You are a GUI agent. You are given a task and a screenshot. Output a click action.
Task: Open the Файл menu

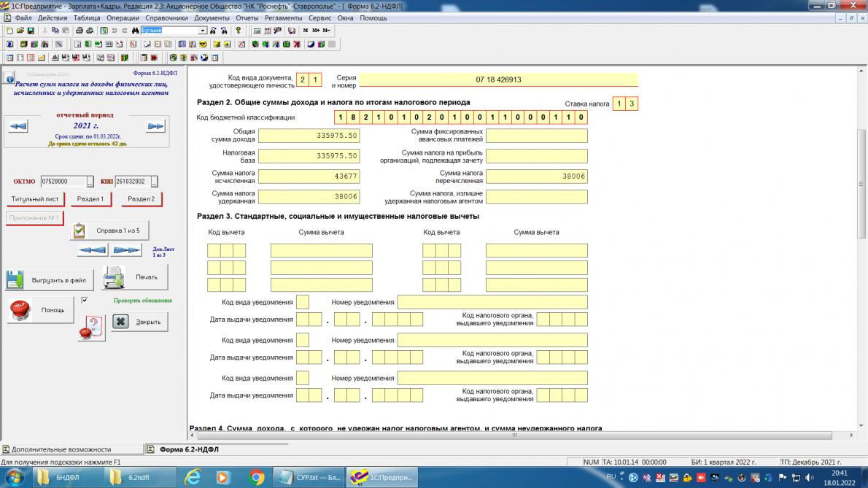click(x=24, y=18)
